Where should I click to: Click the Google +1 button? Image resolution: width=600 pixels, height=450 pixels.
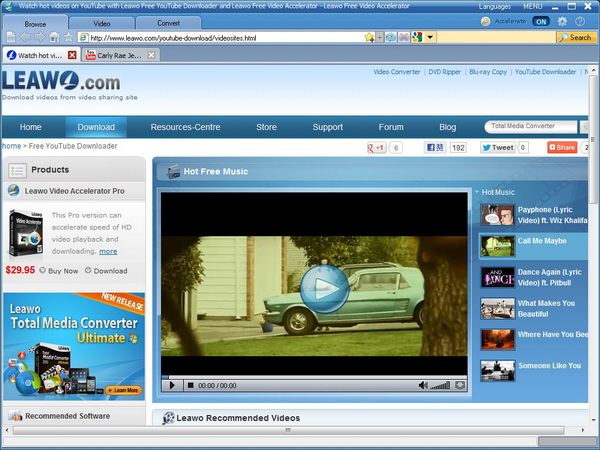pos(377,147)
